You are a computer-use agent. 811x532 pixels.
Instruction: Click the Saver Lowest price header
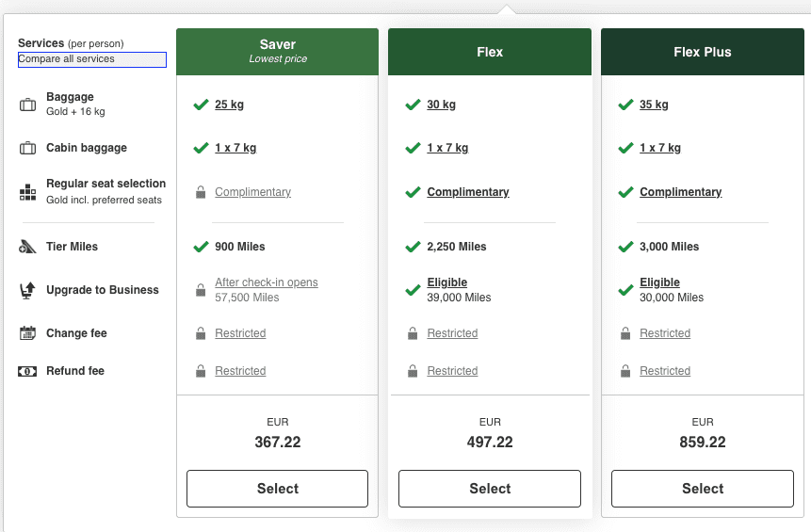(277, 52)
